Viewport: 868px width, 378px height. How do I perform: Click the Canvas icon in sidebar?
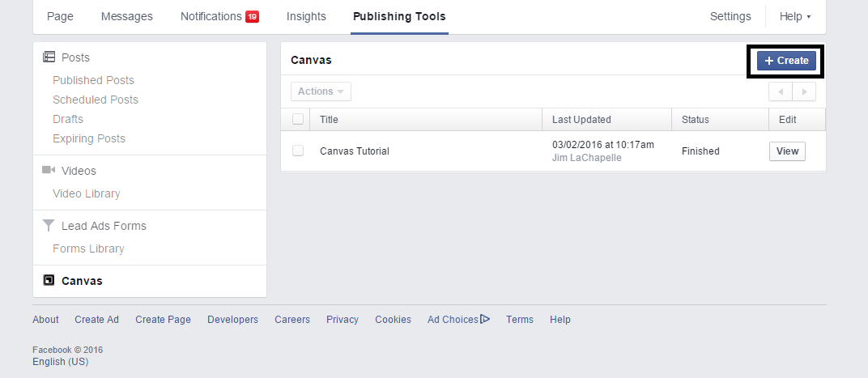(49, 281)
